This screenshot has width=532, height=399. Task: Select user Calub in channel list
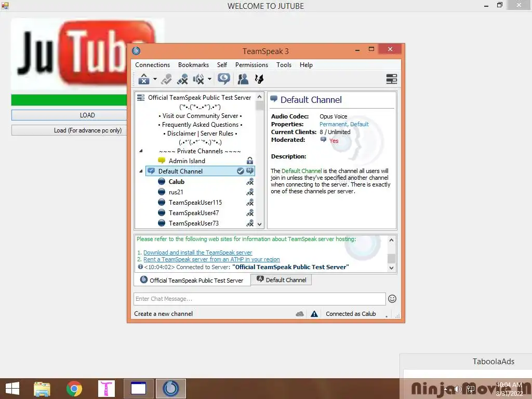point(177,182)
